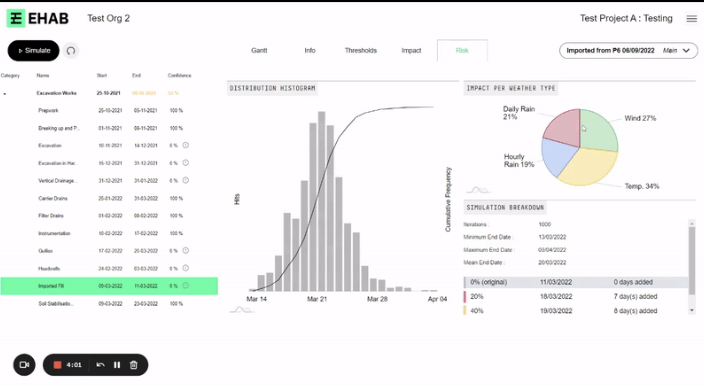Click the simulation breakdown scrollbar thumb
The image size is (704, 386).
tap(692, 260)
